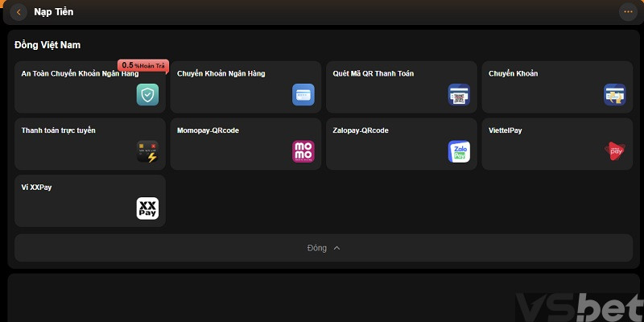Click the blue bank card icon
644x322 pixels.
pos(303,95)
